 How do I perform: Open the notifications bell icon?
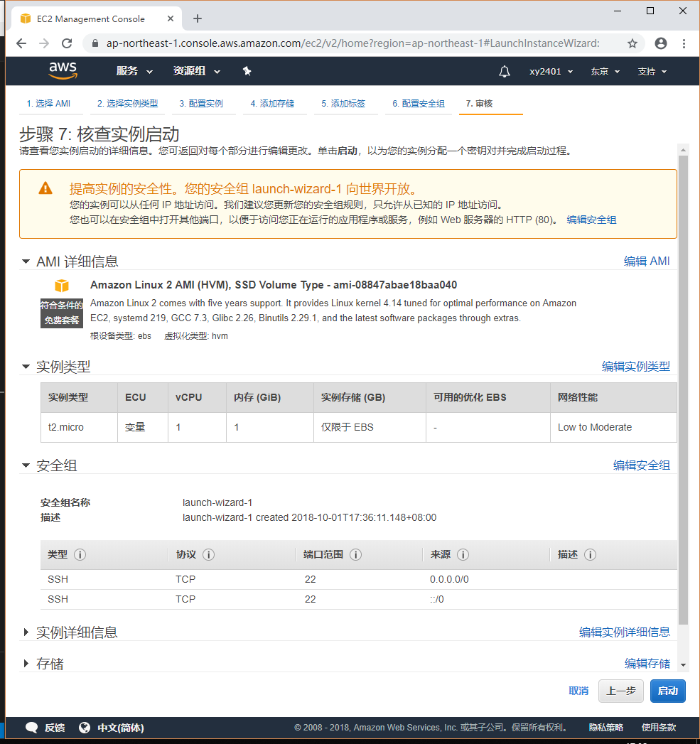click(x=505, y=72)
